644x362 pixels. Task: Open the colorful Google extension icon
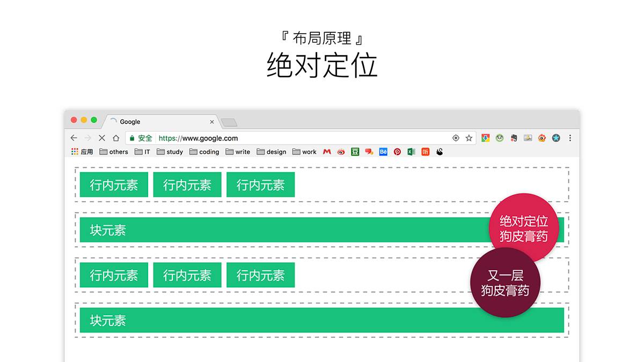(485, 138)
